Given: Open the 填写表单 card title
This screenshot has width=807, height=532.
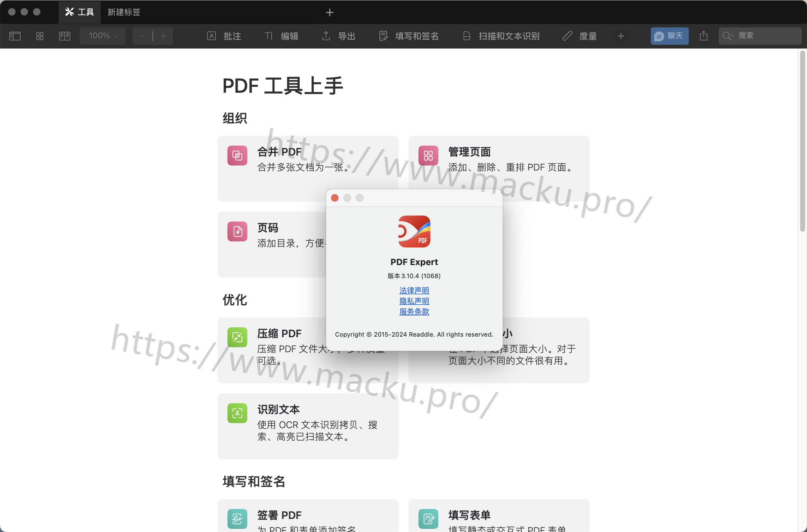Looking at the screenshot, I should (x=469, y=515).
